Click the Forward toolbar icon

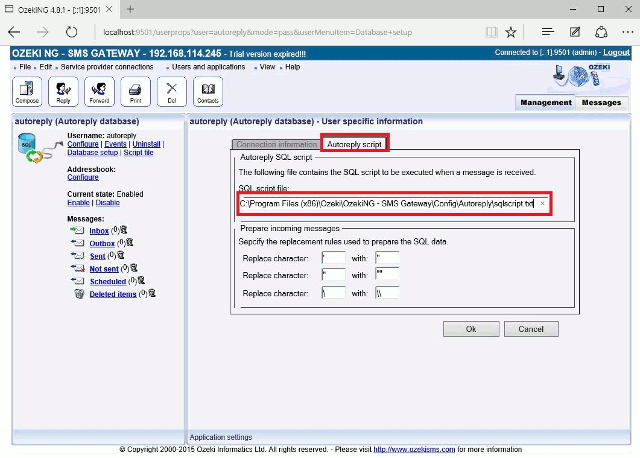click(x=99, y=91)
